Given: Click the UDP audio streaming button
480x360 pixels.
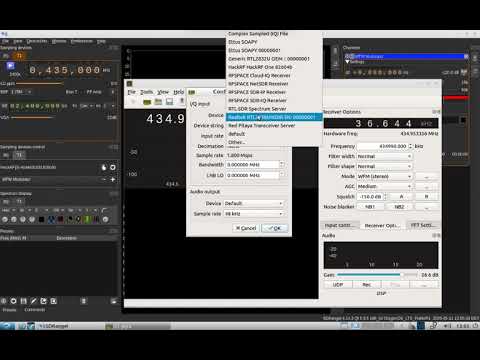Looking at the screenshot, I should tap(338, 285).
